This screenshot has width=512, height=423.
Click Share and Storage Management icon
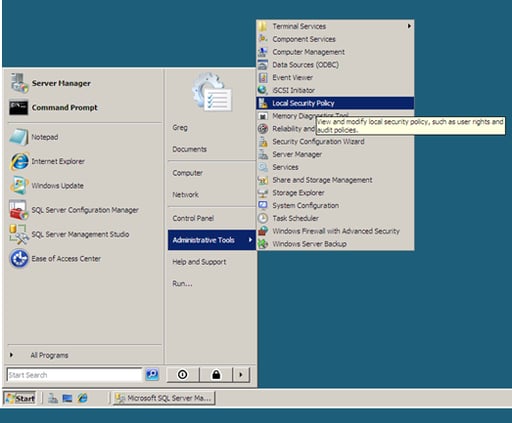(263, 180)
